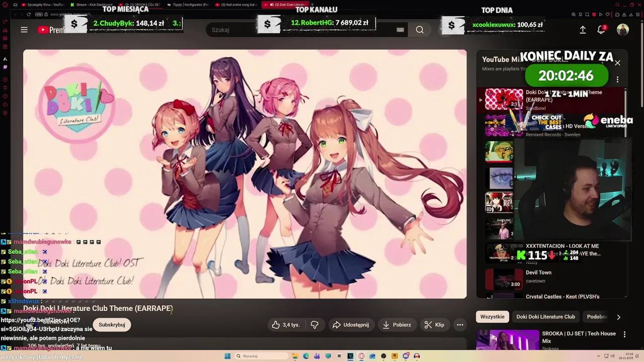The height and width of the screenshot is (362, 644).
Task: Open Discord from the taskbar
Action: tap(406, 356)
